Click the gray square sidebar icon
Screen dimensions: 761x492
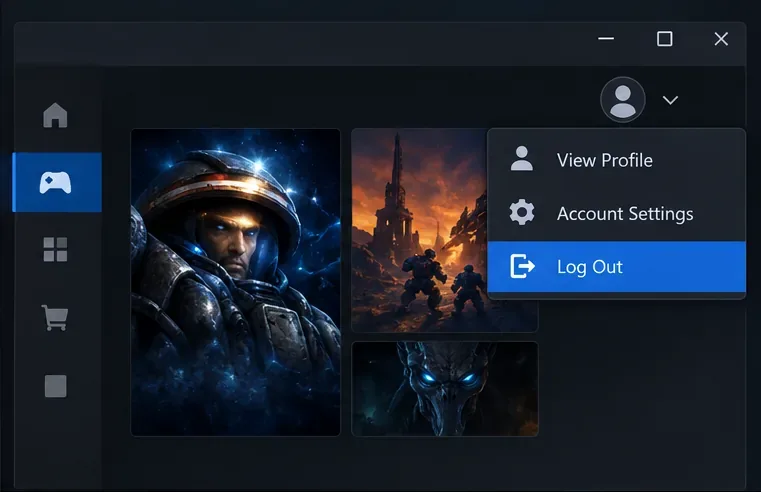(55, 386)
